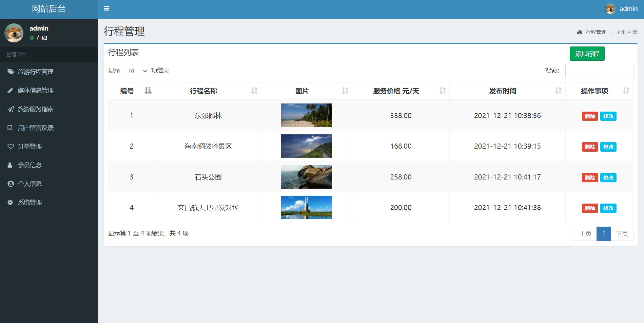The height and width of the screenshot is (323, 644).
Task: Click the price 358.00 cell
Action: click(x=401, y=116)
